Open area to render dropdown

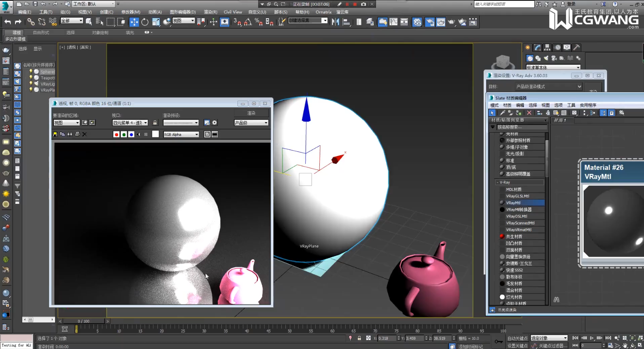click(x=66, y=123)
